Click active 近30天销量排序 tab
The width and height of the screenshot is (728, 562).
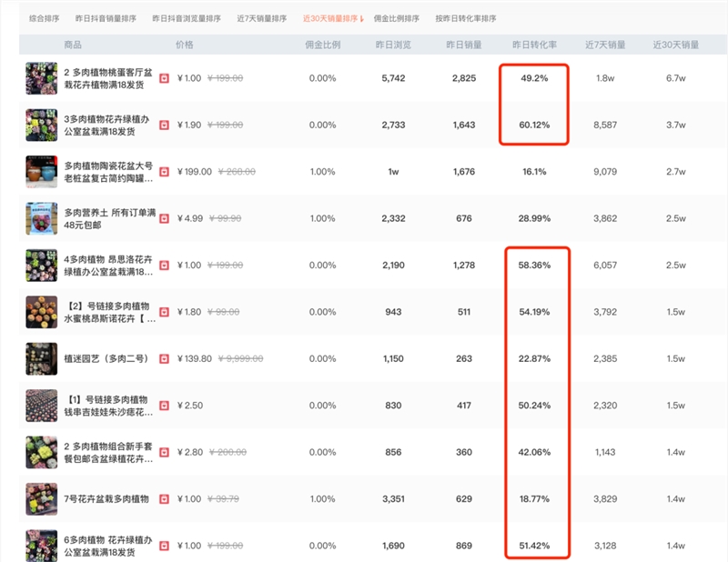[x=331, y=18]
